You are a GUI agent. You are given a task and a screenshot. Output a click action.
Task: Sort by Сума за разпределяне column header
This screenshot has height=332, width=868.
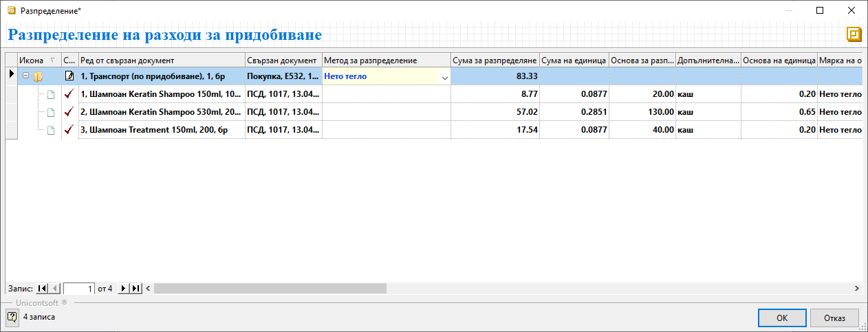[x=495, y=60]
